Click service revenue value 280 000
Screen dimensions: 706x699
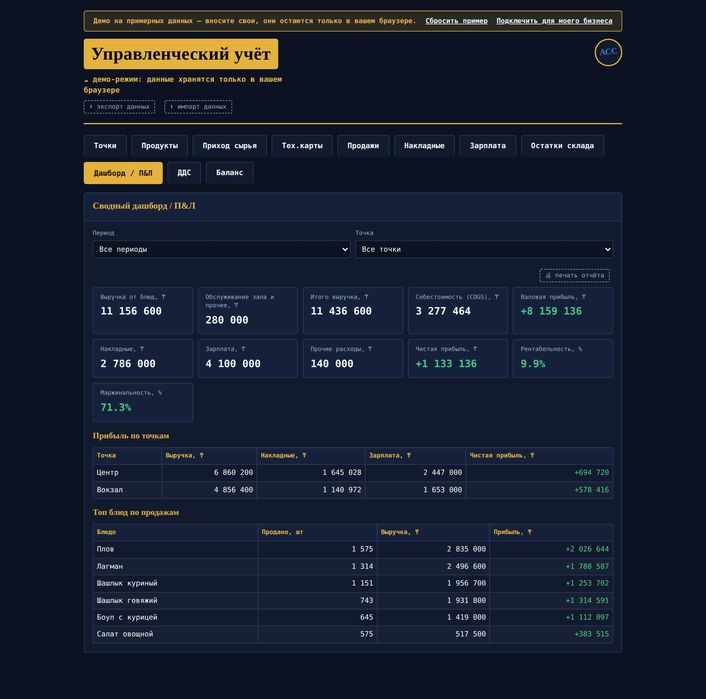226,320
